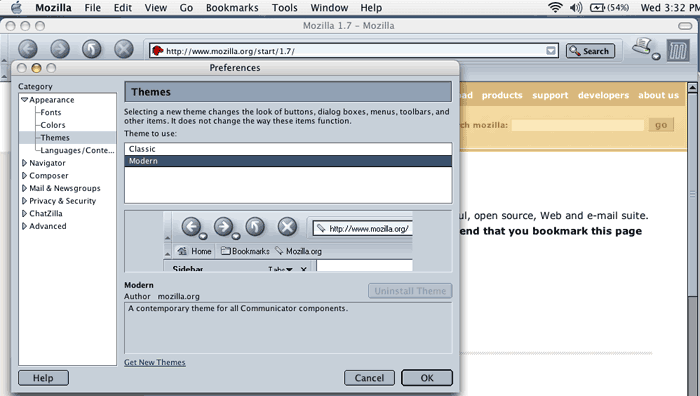
Task: Click the support link on mozilla page
Action: pos(550,95)
